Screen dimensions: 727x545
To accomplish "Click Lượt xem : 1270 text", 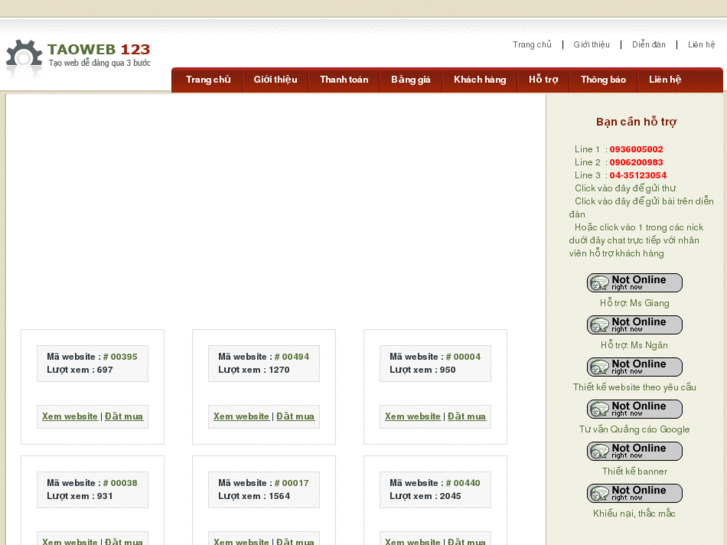I will 254,370.
